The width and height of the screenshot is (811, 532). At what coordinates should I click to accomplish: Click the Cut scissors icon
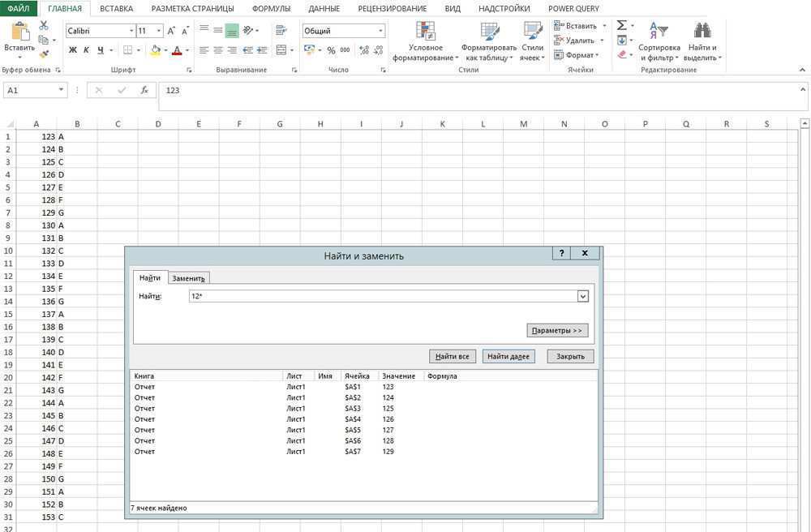[44, 27]
